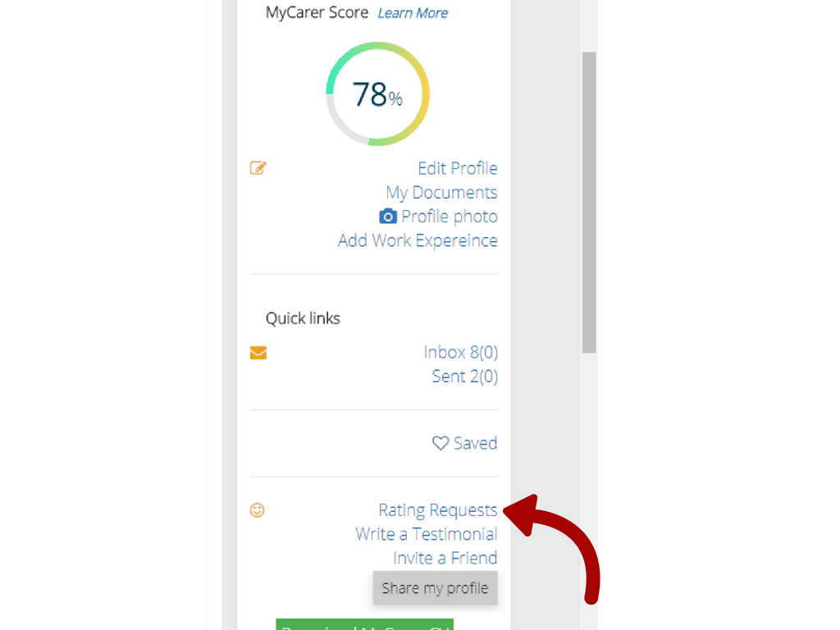
Task: Click the yellow envelope mail icon
Action: point(258,353)
